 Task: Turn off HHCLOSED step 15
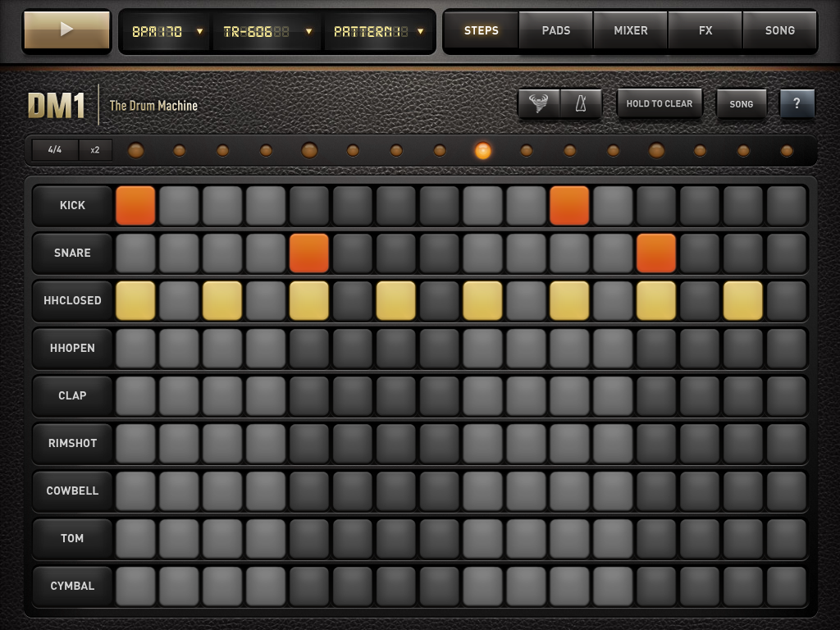(x=743, y=300)
